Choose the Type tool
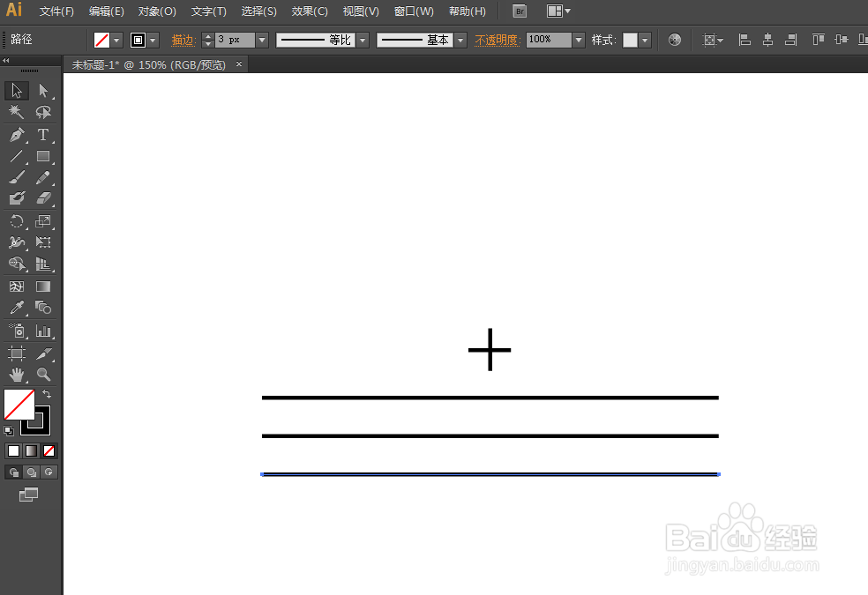Viewport: 868px width, 595px height. [x=41, y=134]
